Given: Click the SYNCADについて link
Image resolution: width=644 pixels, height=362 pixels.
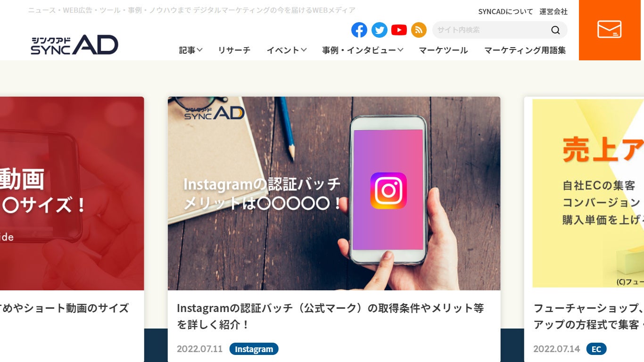Looking at the screenshot, I should pos(505,11).
